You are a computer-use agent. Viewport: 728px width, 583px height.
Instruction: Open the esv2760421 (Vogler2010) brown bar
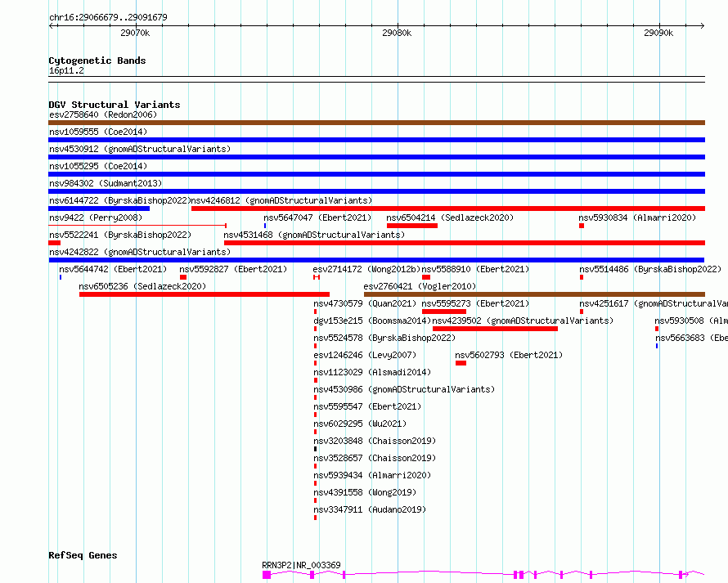(534, 294)
